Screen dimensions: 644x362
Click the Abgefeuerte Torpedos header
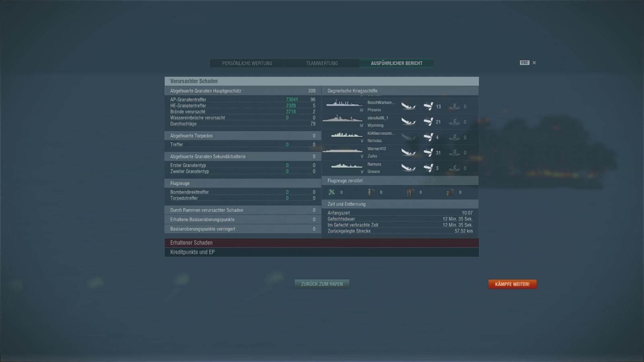pos(243,136)
